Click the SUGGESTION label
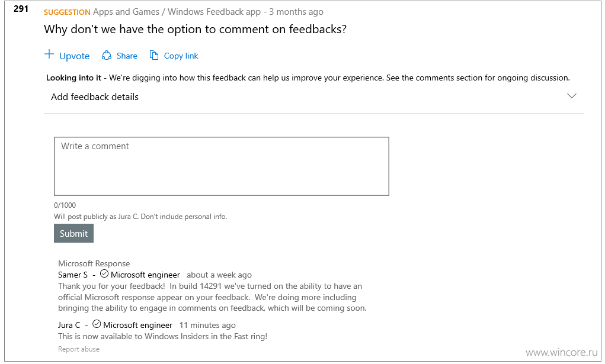This screenshot has width=605, height=364. (67, 12)
